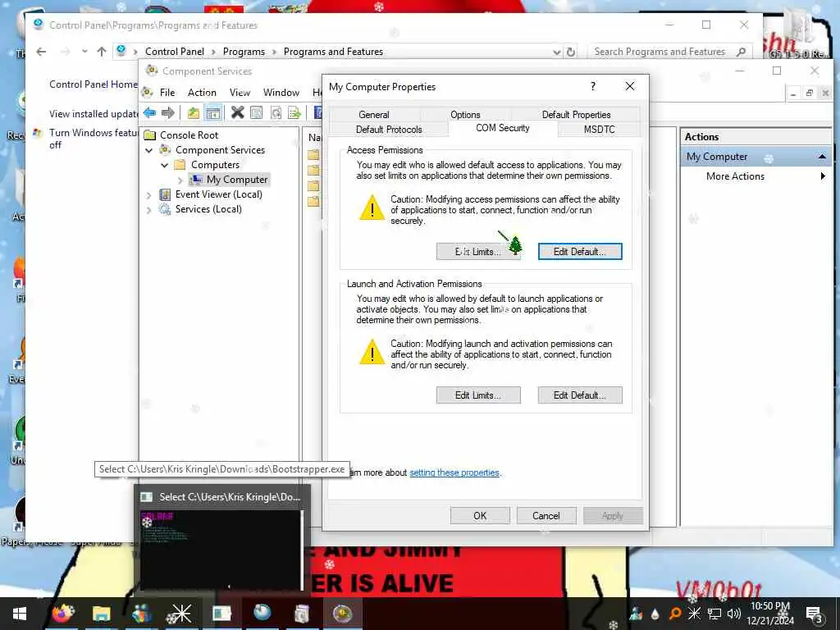Expand the More Actions submenu arrow

[x=823, y=176]
